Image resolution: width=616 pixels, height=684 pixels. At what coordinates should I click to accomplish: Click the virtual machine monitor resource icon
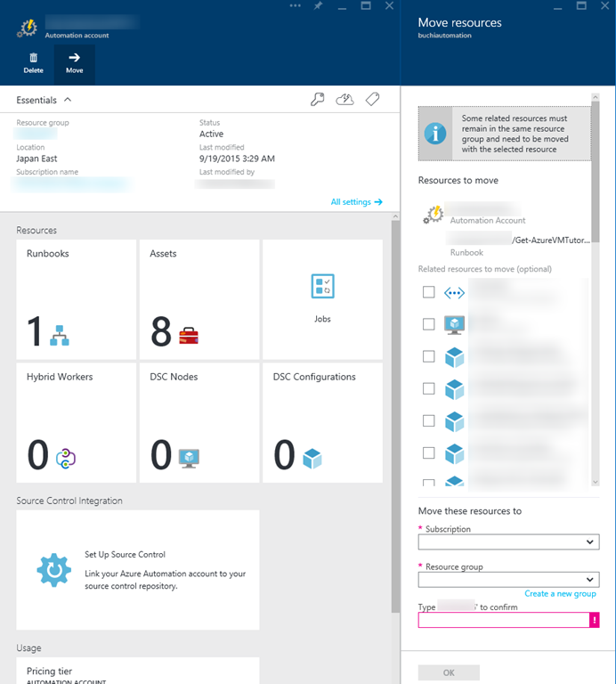[x=454, y=325]
